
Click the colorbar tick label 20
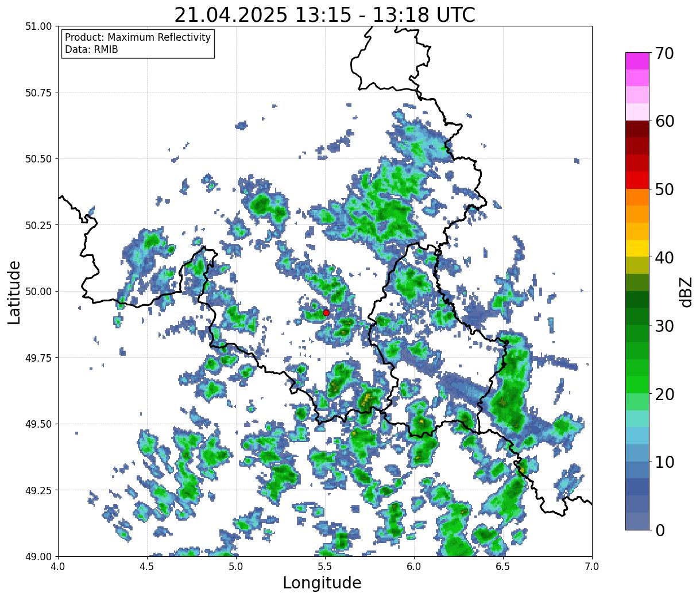tap(664, 394)
